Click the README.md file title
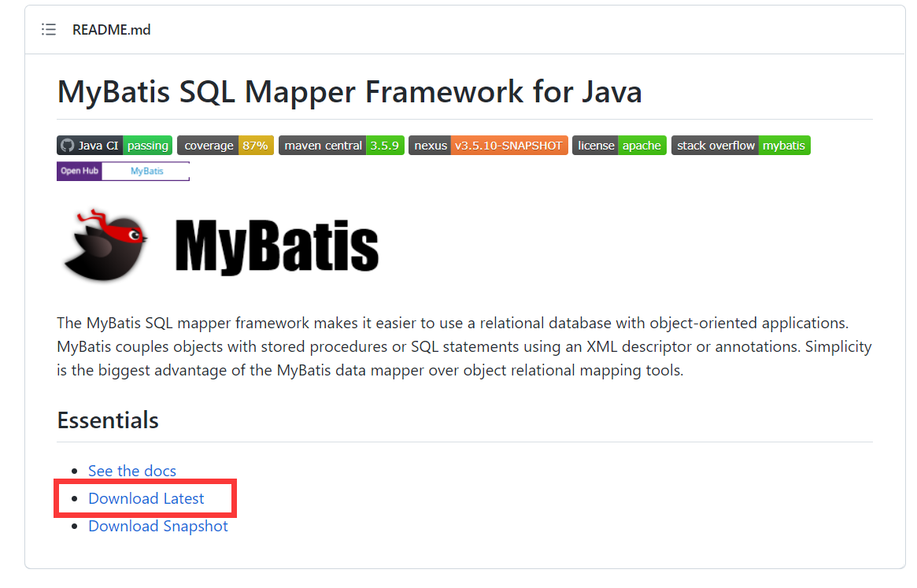917x588 pixels. (x=111, y=30)
